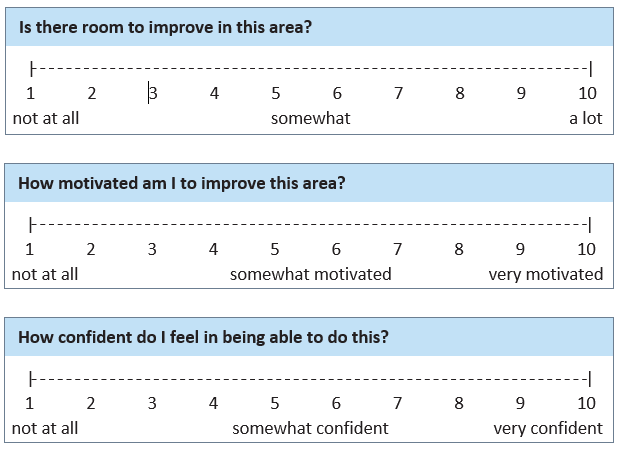Select the 'very motivated' label
Viewport: 617px width, 450px height.
click(546, 274)
